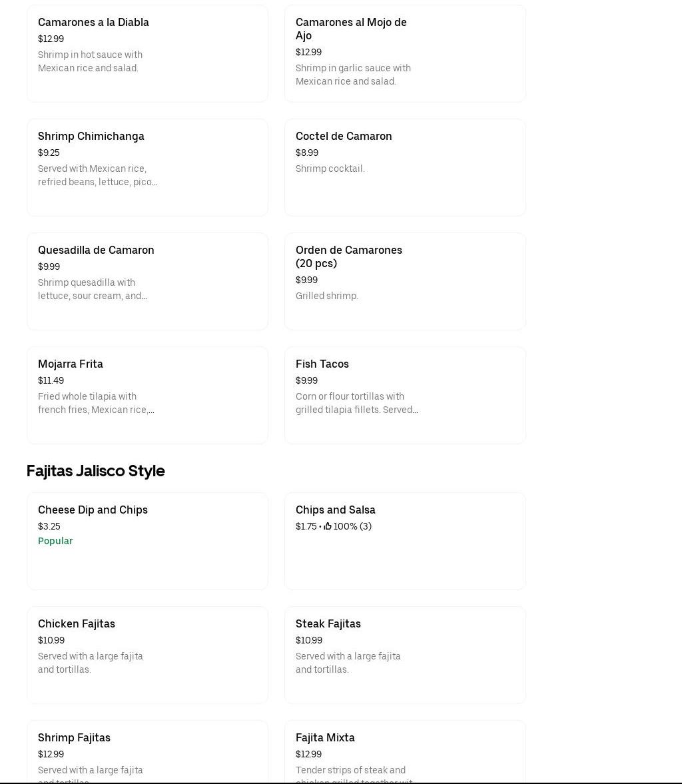Open the Camarones a la Diabla item
This screenshot has width=682, height=784.
click(147, 53)
